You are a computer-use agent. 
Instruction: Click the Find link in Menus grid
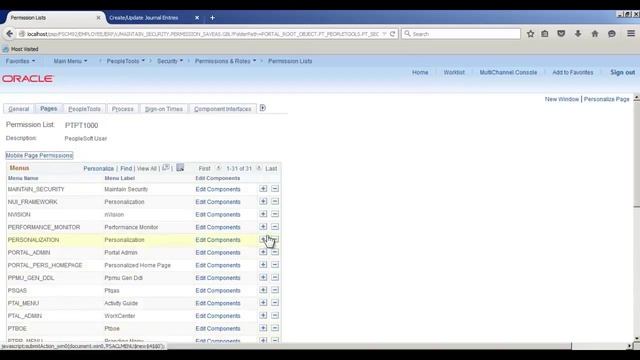(x=126, y=168)
